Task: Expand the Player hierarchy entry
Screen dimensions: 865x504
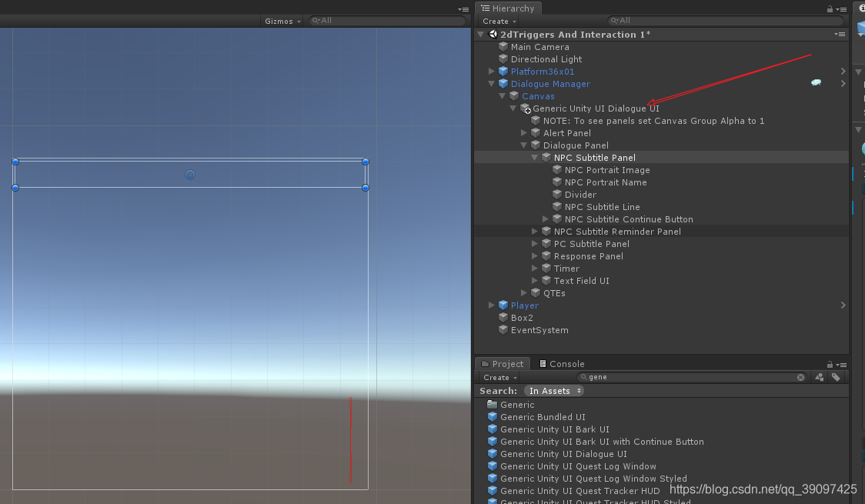Action: coord(491,305)
